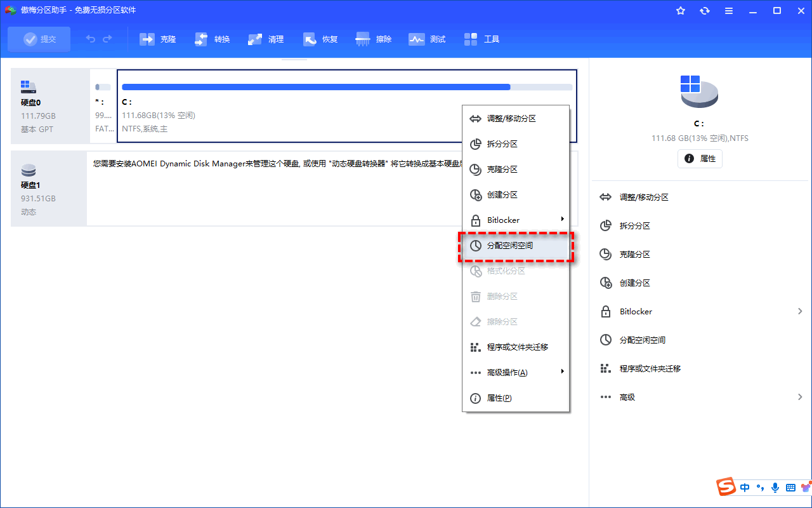Screen dimensions: 812x508
Task: Open the 擦除 (Wipe) toolbar menu
Action: click(x=374, y=39)
